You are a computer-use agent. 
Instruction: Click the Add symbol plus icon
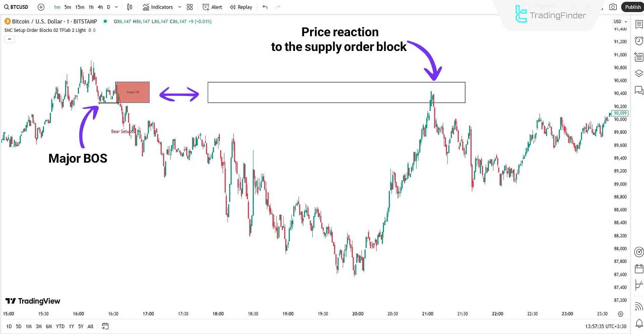pos(41,7)
